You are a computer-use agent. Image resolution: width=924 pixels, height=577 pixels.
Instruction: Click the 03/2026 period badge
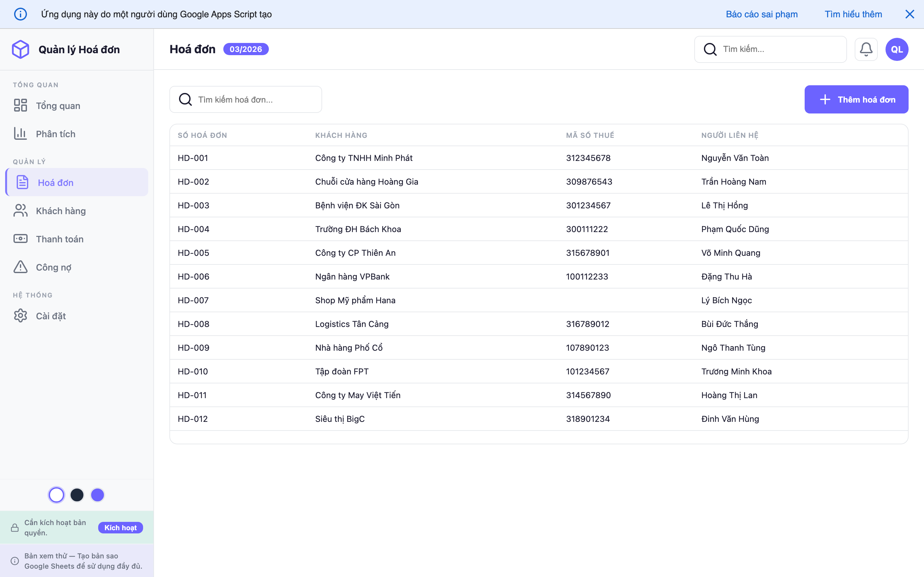(245, 49)
